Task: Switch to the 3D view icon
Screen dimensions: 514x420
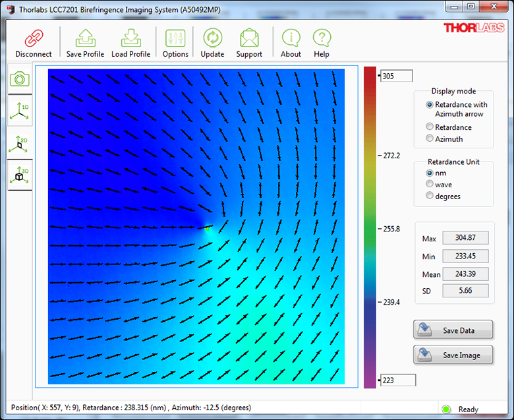Action: tap(20, 175)
